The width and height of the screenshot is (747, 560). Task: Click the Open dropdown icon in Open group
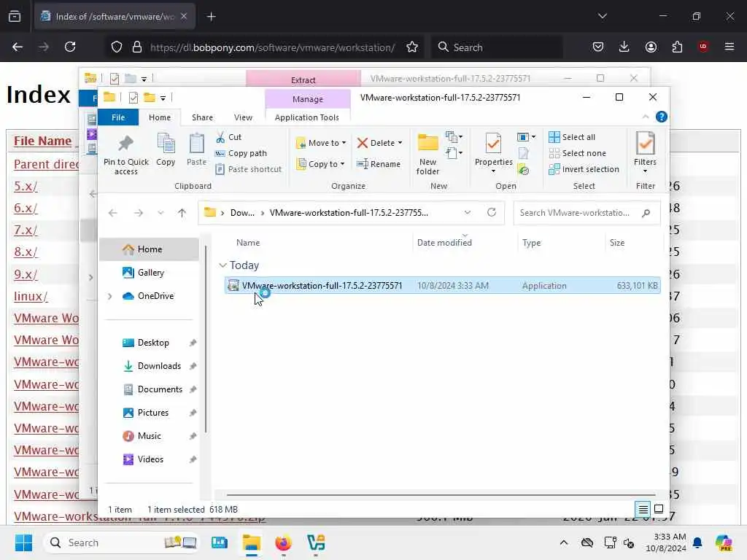[526, 137]
